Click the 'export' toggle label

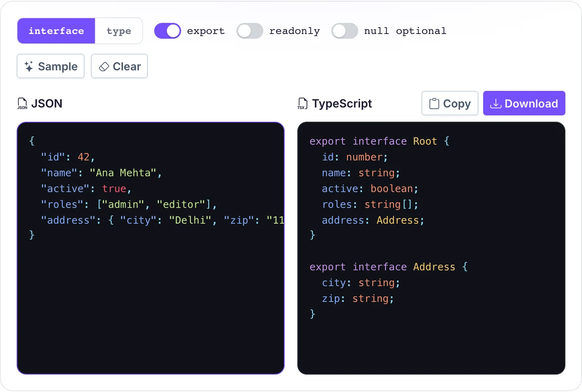click(206, 31)
